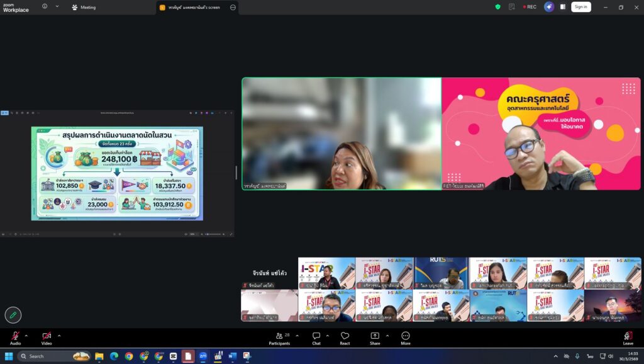This screenshot has width=644, height=364.
Task: Start camera with the Video button
Action: point(47,337)
